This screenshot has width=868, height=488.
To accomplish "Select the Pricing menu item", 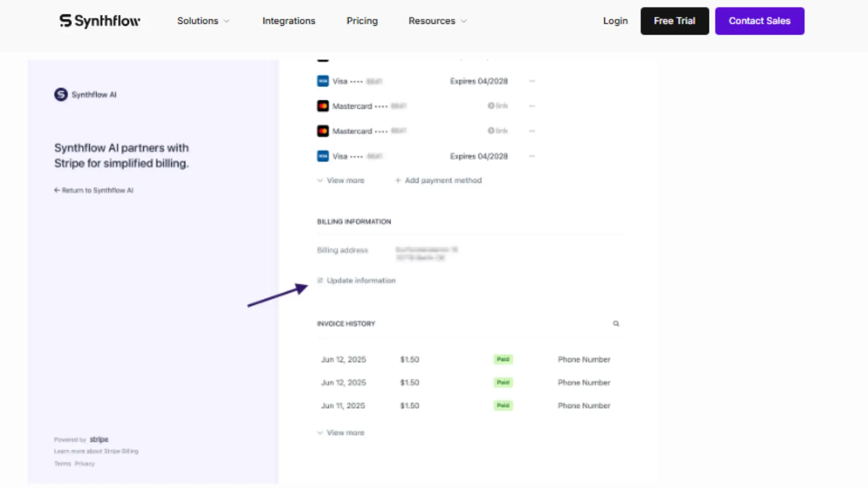I will (362, 21).
